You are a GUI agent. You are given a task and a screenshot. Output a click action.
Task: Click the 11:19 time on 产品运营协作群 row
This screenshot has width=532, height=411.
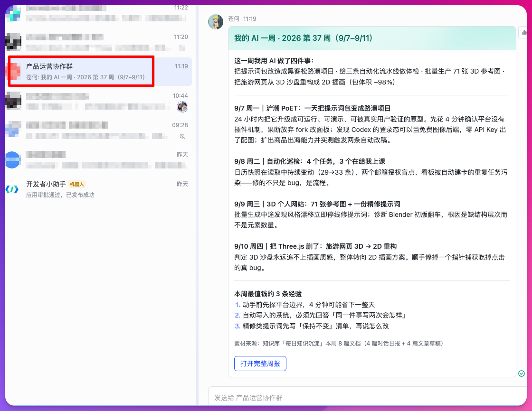coord(181,66)
